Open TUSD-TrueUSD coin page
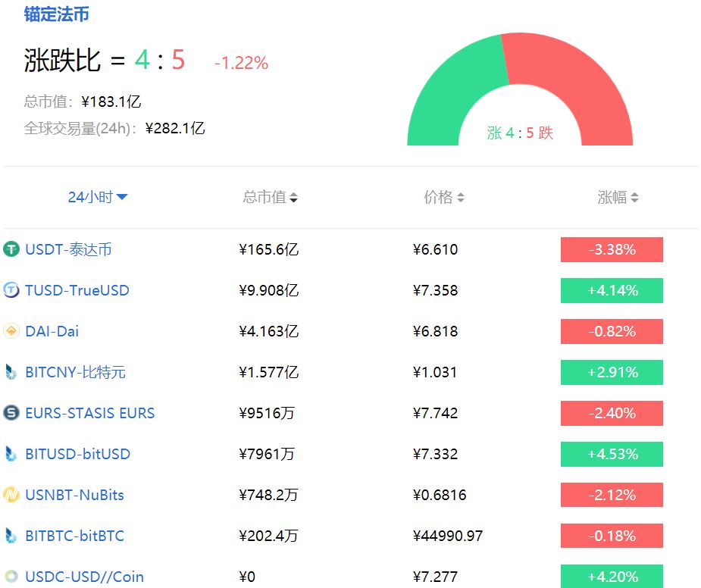 pos(77,290)
